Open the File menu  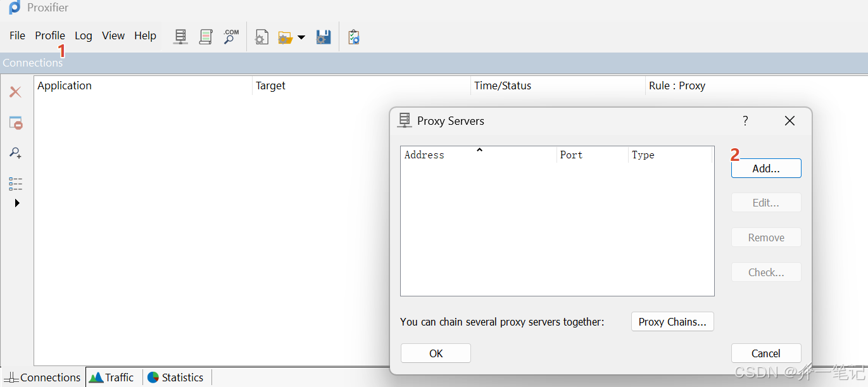17,35
